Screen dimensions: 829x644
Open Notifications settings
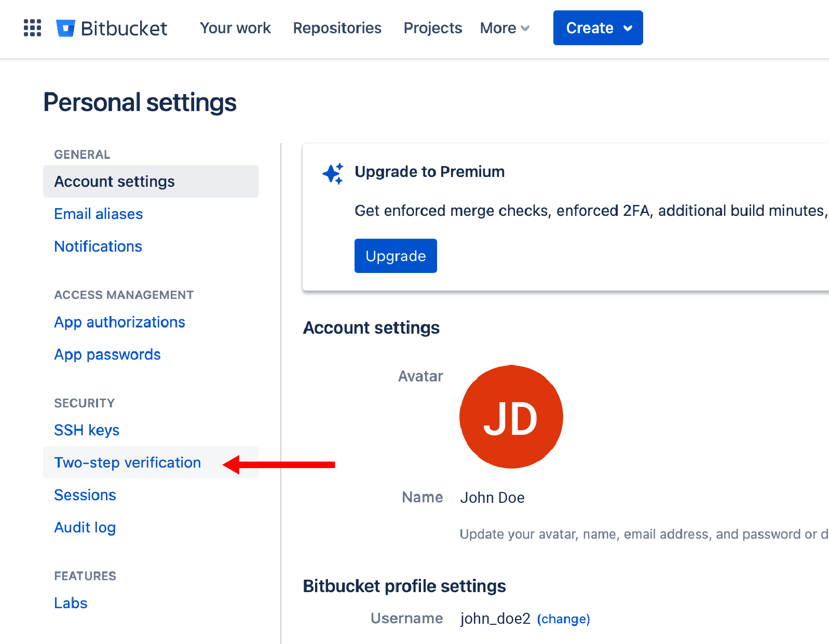click(x=98, y=246)
